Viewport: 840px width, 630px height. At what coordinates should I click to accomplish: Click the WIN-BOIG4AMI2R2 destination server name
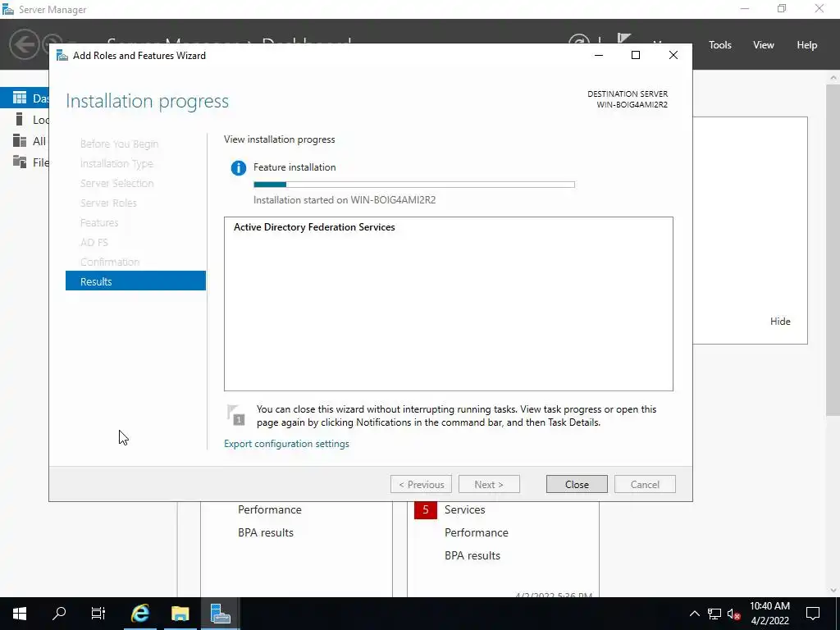[632, 105]
